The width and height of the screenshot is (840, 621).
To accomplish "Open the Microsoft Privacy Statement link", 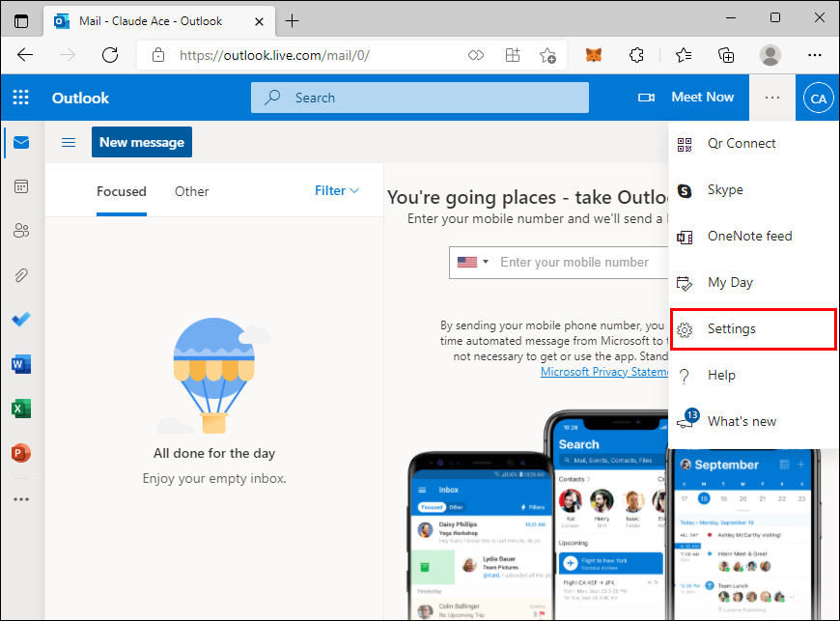I will (x=604, y=372).
